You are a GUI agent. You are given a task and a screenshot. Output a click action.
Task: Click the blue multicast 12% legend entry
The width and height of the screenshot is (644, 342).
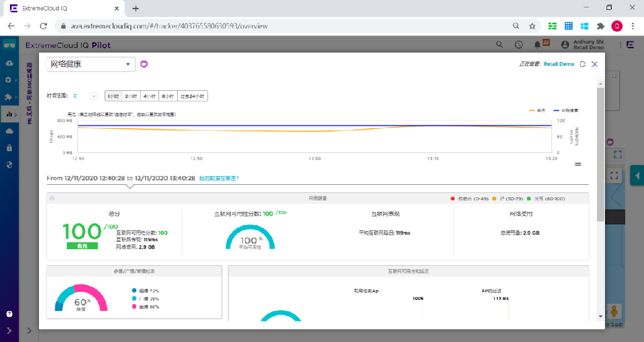[146, 291]
